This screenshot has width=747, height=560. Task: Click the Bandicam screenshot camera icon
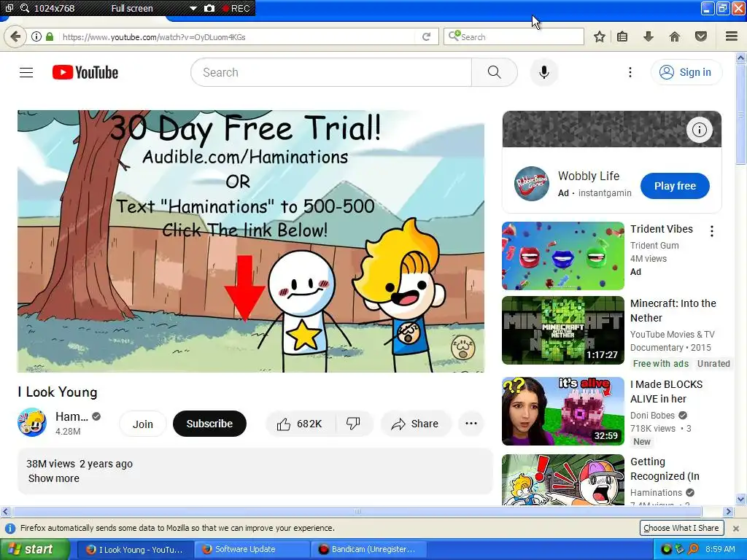(x=209, y=8)
